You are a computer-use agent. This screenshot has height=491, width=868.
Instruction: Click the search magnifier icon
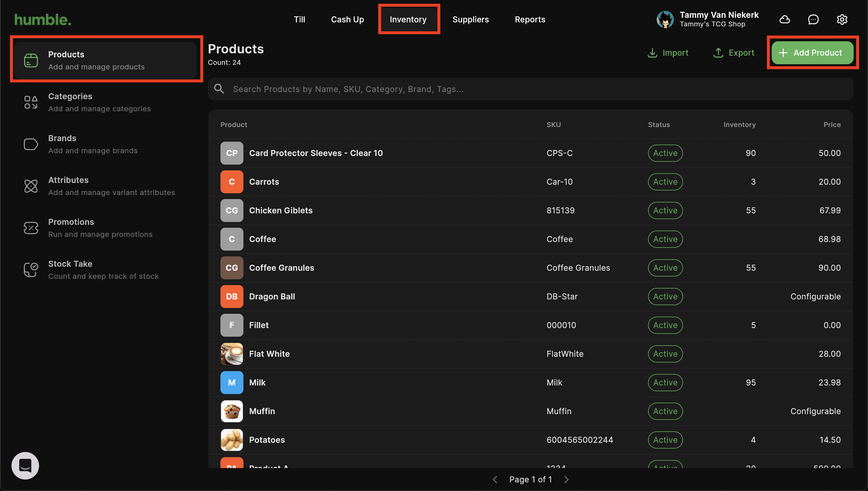coord(219,89)
